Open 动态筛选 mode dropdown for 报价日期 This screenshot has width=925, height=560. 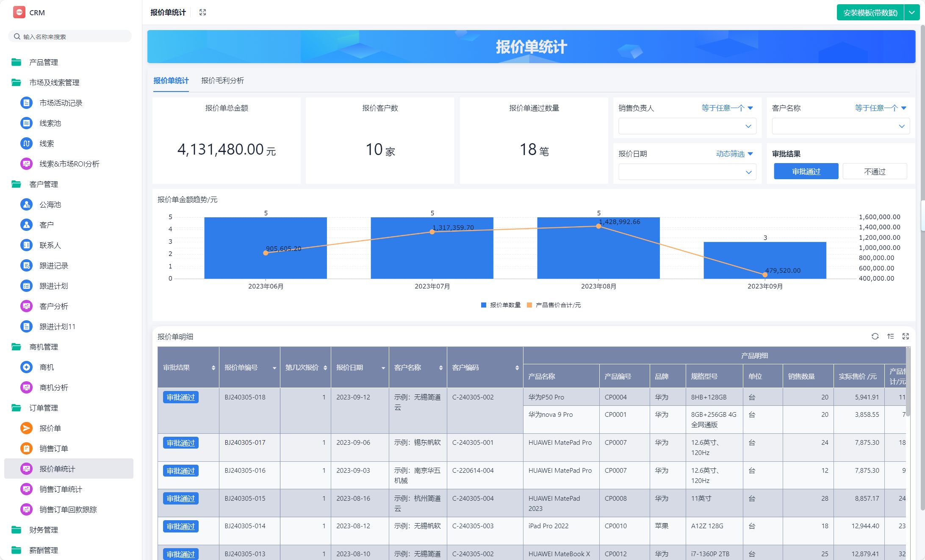[x=734, y=154]
